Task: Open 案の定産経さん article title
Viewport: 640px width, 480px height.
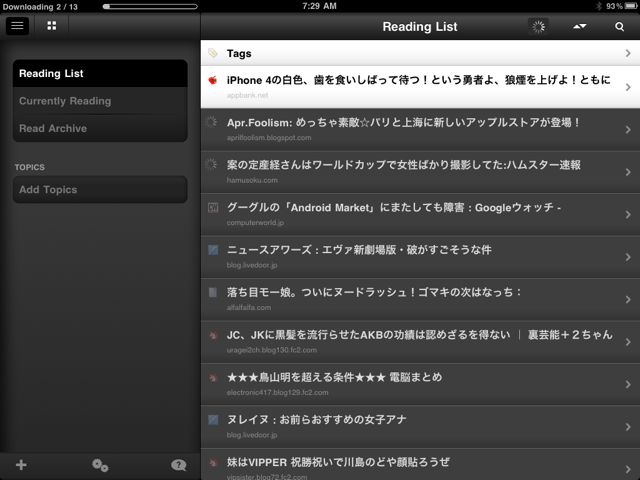Action: (x=404, y=165)
